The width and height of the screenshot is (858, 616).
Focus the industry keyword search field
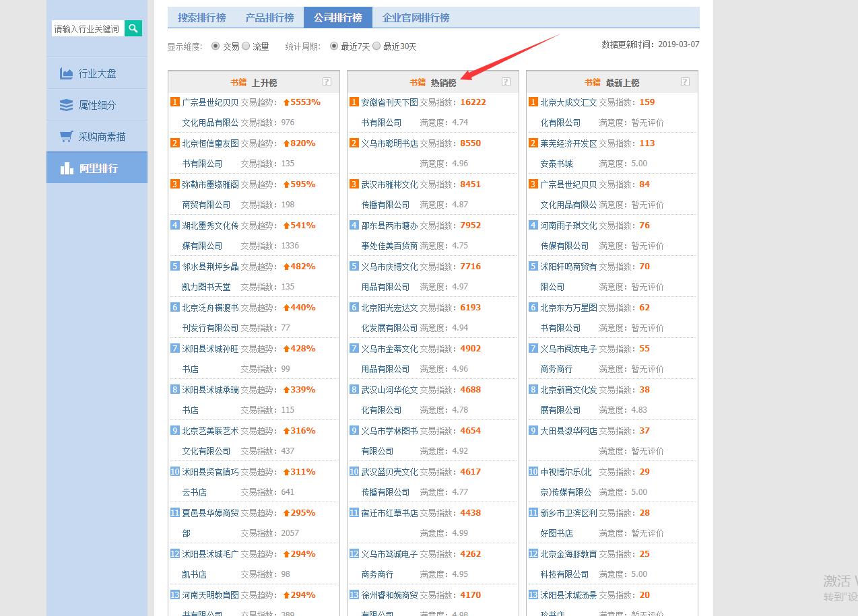[88, 28]
